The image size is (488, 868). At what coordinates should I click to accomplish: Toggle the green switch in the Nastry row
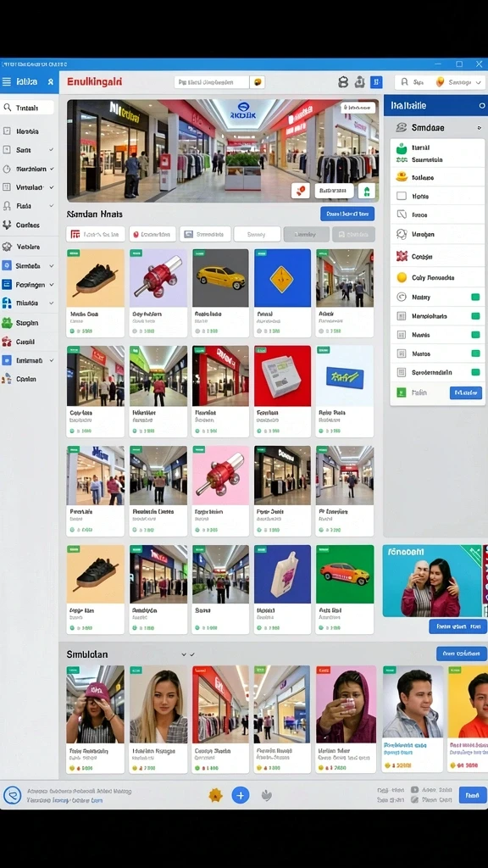(x=474, y=298)
